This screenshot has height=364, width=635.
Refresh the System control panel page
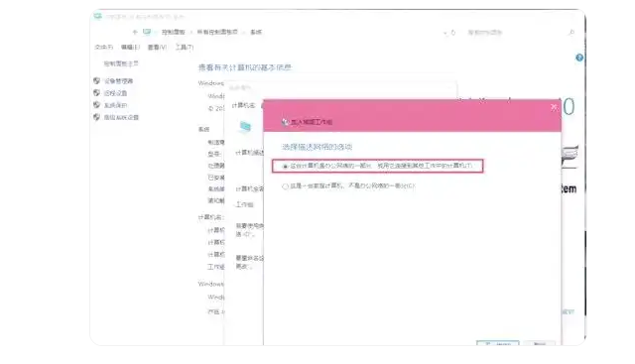pyautogui.click(x=453, y=33)
